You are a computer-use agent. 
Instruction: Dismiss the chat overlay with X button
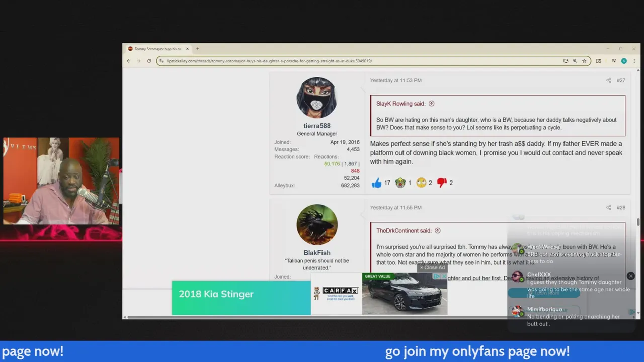[x=630, y=276]
